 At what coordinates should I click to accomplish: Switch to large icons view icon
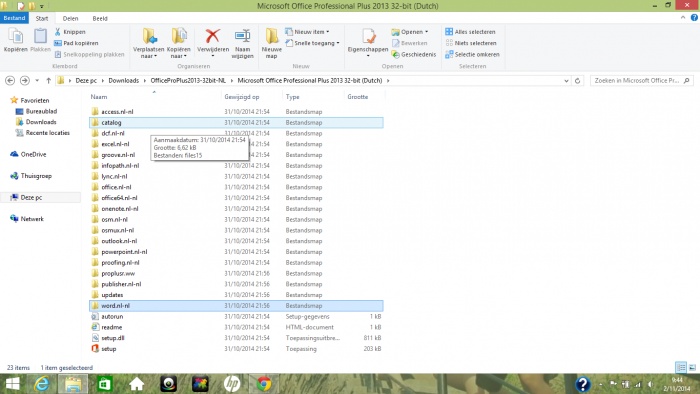coord(692,367)
